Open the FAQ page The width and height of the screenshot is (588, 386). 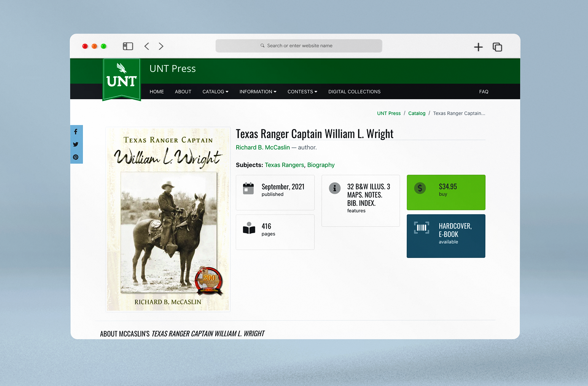click(x=484, y=92)
